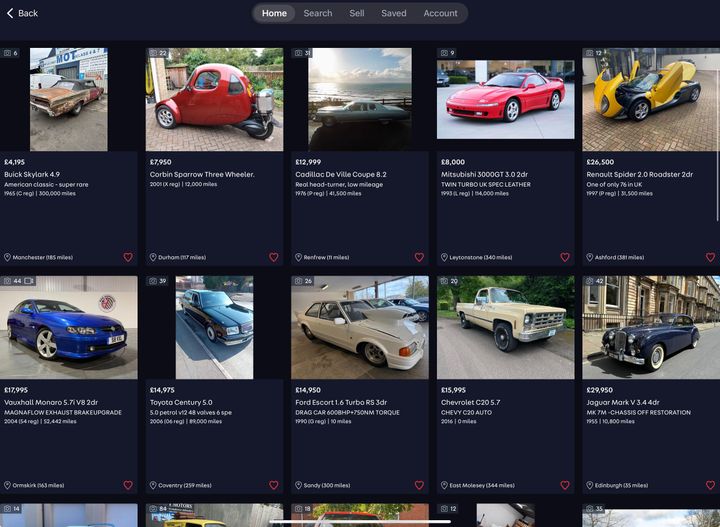The image size is (720, 527).
Task: Go to the Account tab
Action: click(440, 13)
